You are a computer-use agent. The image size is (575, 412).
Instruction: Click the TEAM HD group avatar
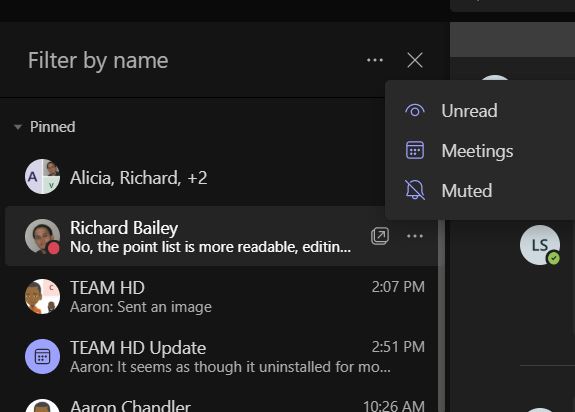click(x=42, y=297)
